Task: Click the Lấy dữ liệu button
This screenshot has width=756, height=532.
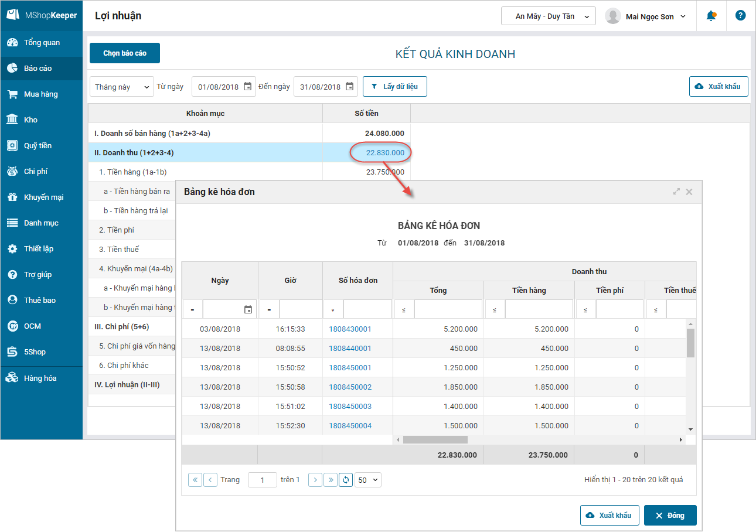Action: (394, 87)
